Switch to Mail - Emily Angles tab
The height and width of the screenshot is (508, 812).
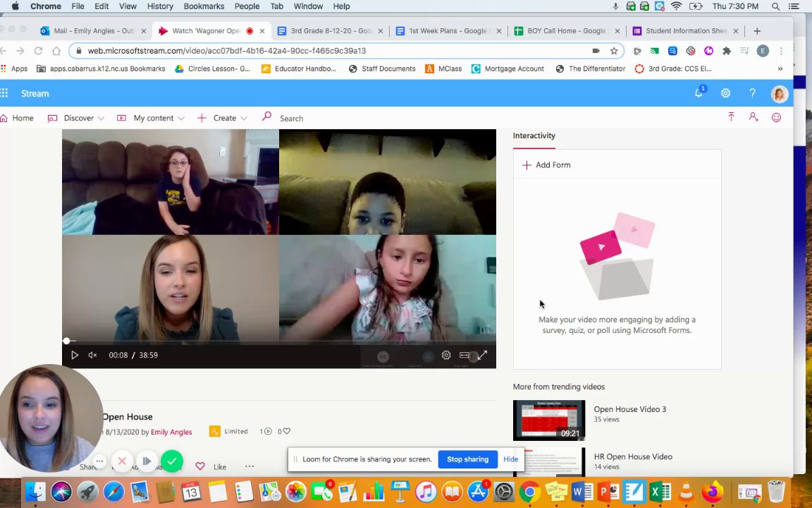pyautogui.click(x=93, y=31)
